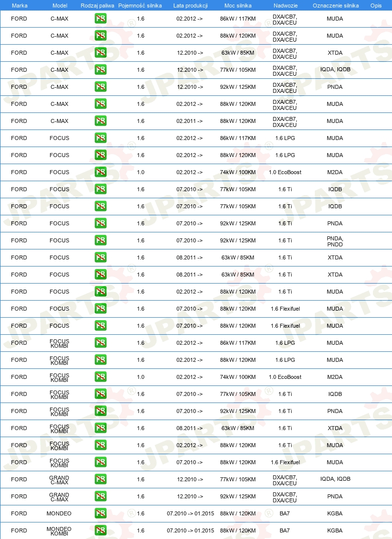Click IQDA, IQDB engine code in C-MAX row

[335, 69]
